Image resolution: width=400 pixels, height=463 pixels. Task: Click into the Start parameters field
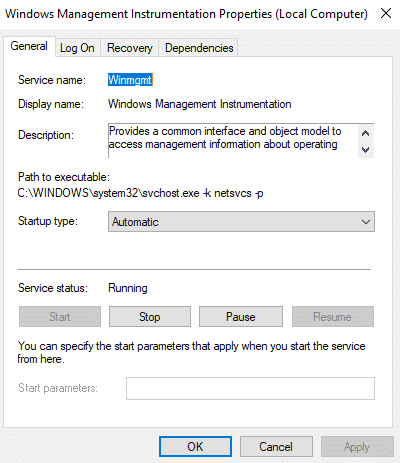[x=250, y=388]
